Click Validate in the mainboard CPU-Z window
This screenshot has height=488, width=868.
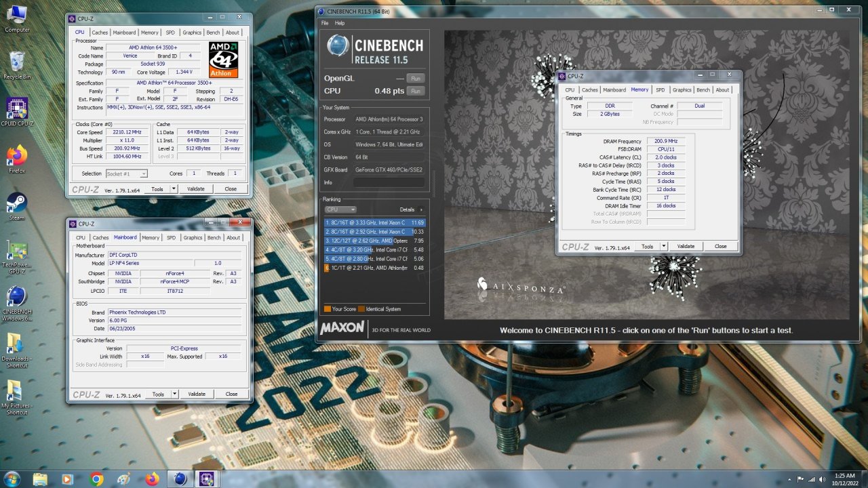pyautogui.click(x=197, y=394)
